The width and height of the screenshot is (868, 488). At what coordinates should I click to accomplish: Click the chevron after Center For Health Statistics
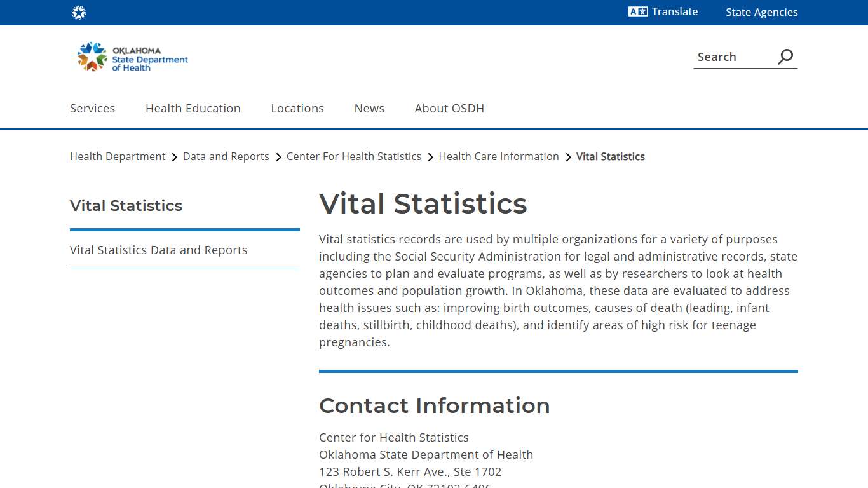(430, 157)
